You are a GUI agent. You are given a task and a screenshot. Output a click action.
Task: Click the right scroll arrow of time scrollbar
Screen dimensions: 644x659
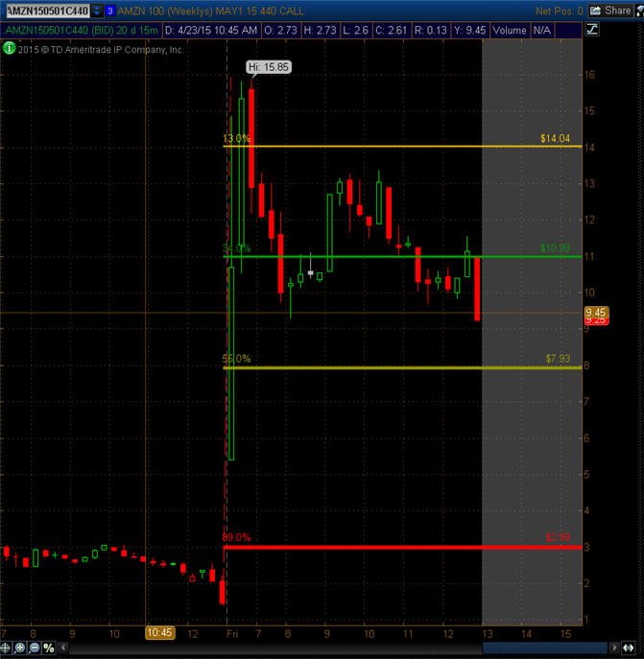[x=614, y=647]
